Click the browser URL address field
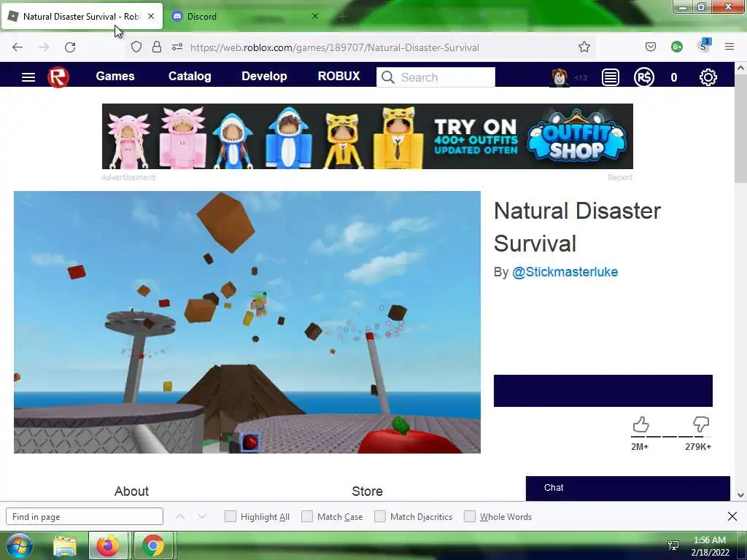747x560 pixels. [333, 47]
